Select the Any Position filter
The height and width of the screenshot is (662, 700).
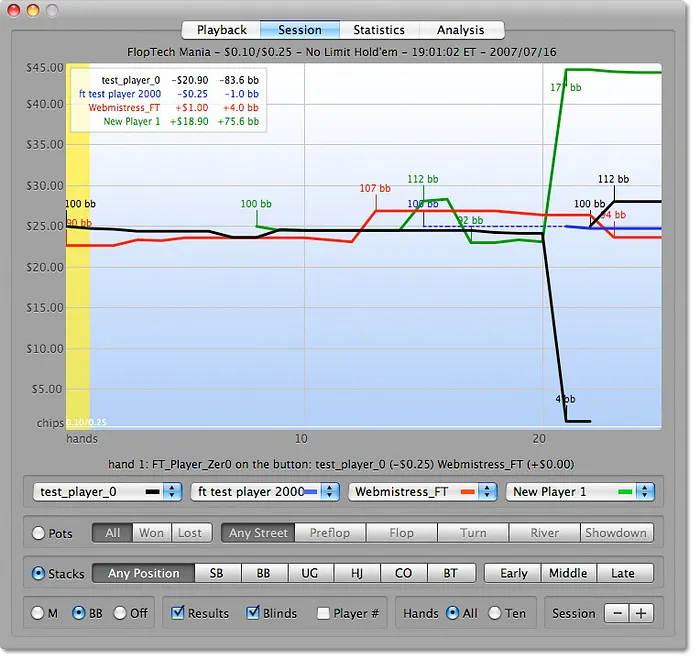point(144,573)
